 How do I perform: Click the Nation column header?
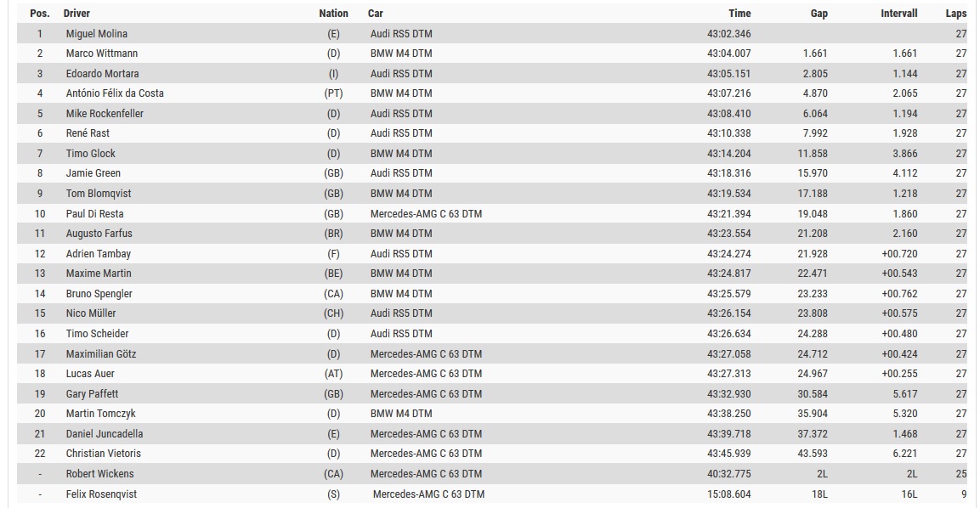tap(333, 14)
